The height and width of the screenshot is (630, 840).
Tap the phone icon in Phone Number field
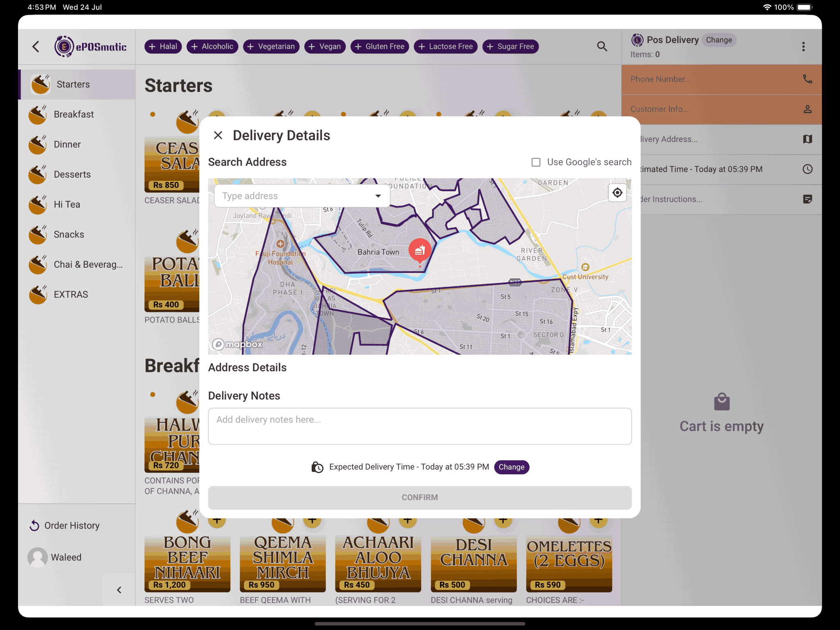(807, 79)
